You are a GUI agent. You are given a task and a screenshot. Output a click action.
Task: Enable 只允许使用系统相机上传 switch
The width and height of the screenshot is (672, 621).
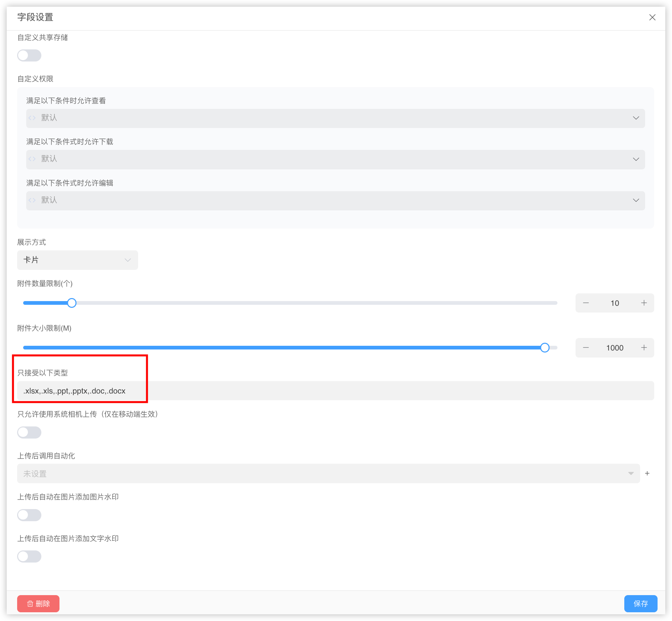[29, 432]
